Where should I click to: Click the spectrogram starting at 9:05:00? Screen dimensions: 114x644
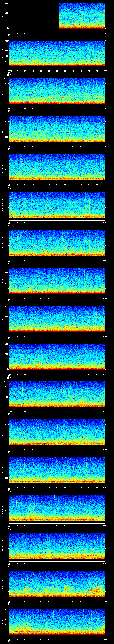point(57,54)
